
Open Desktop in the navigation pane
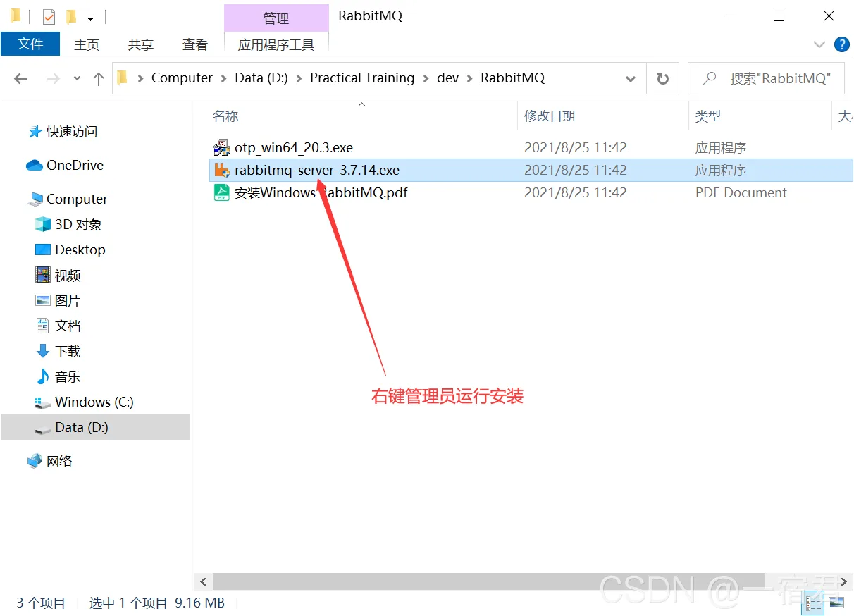coord(80,250)
